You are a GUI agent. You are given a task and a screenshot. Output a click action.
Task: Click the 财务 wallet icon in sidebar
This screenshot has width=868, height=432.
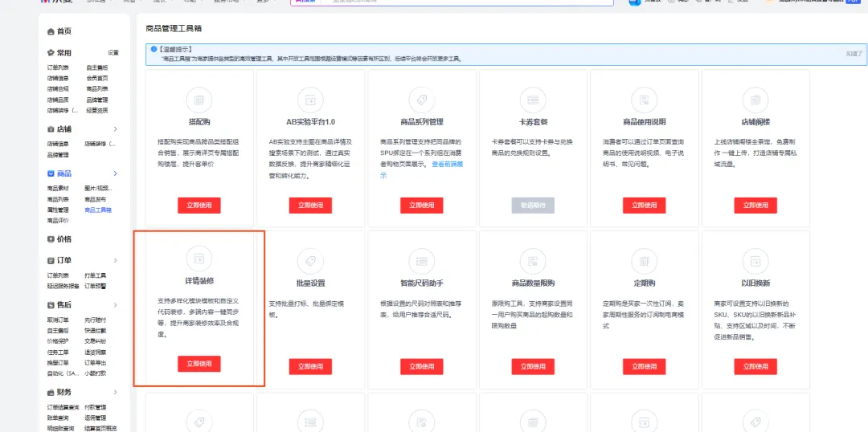coord(51,392)
